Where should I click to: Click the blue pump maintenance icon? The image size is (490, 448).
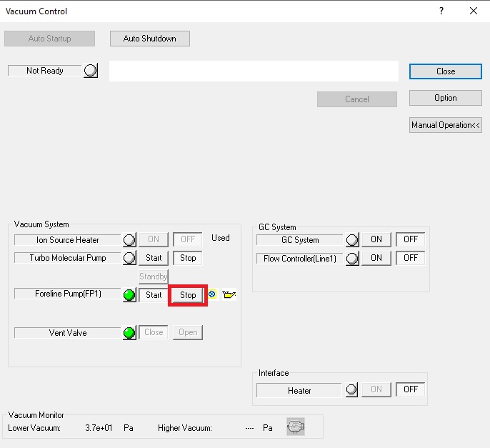coord(213,294)
